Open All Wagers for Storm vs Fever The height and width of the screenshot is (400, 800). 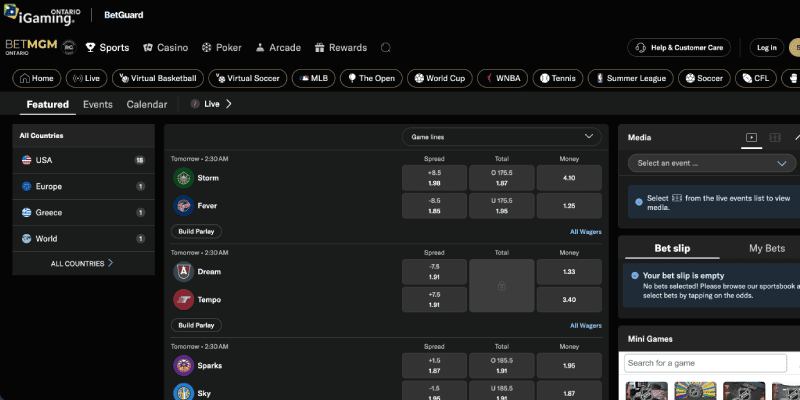click(586, 232)
